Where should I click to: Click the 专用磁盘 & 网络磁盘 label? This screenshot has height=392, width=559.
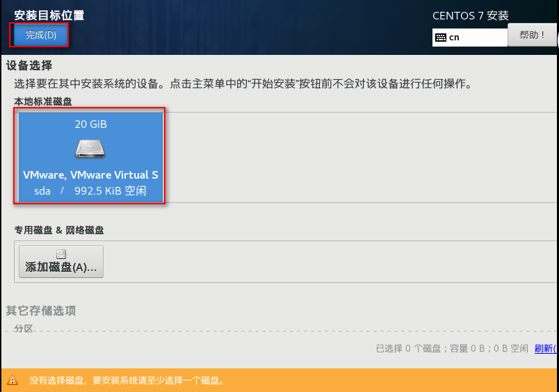pos(59,230)
